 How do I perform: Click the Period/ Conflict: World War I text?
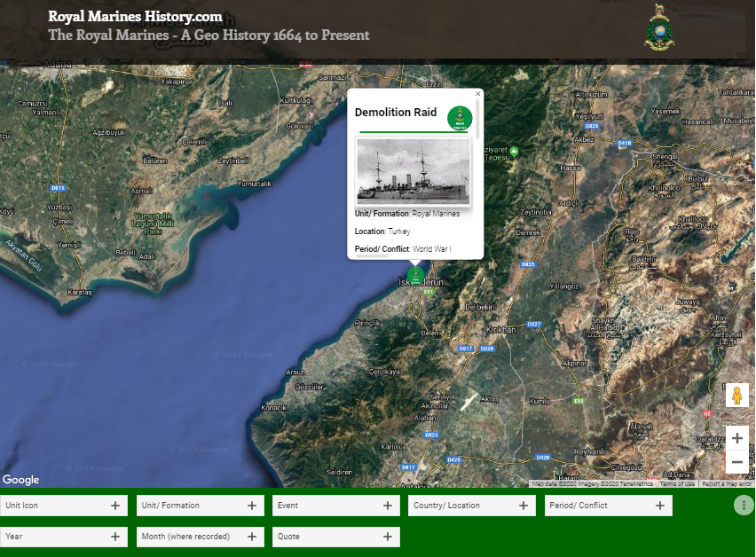pyautogui.click(x=403, y=249)
